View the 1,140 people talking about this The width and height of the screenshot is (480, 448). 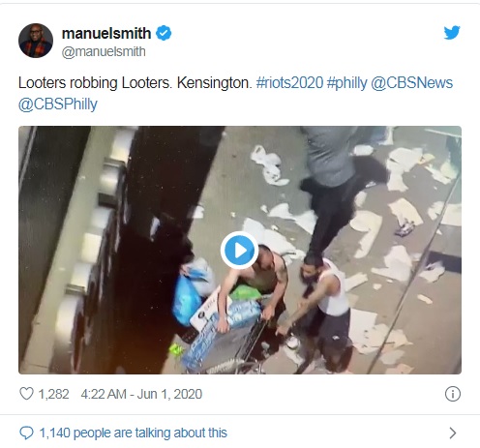pyautogui.click(x=134, y=433)
